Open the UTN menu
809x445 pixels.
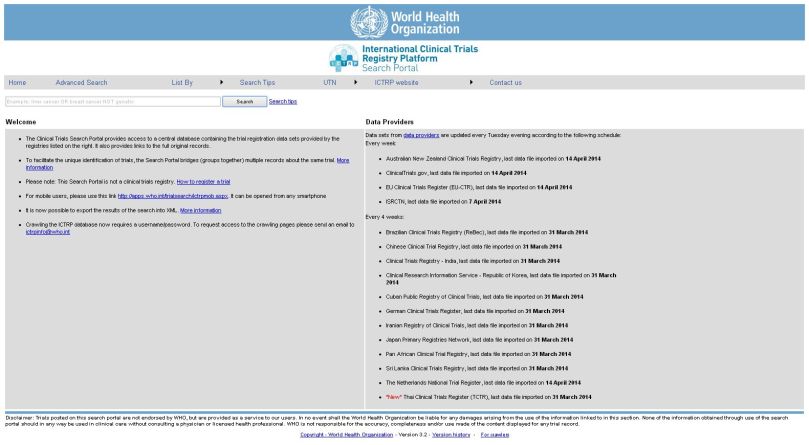(x=330, y=83)
